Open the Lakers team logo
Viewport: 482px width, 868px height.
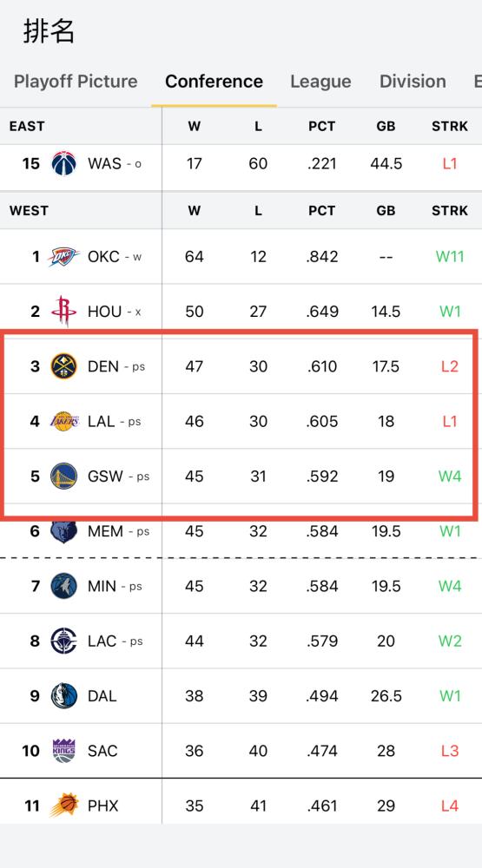[63, 421]
